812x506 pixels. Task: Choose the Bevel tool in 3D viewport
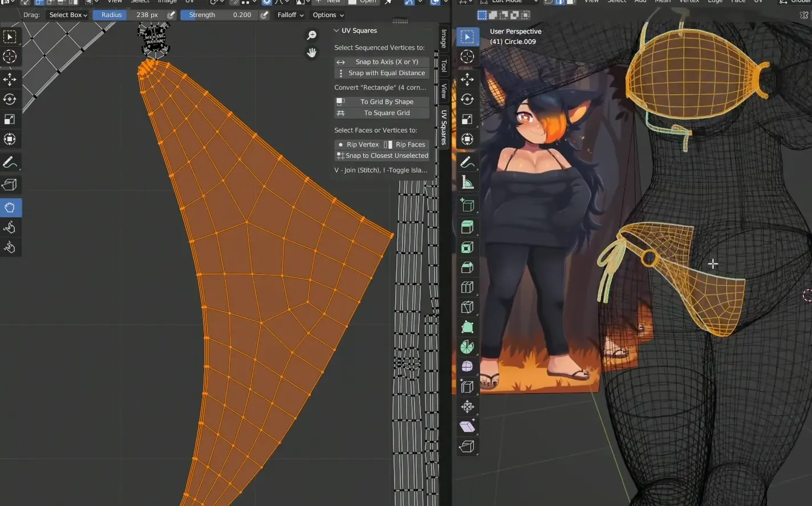(x=467, y=267)
